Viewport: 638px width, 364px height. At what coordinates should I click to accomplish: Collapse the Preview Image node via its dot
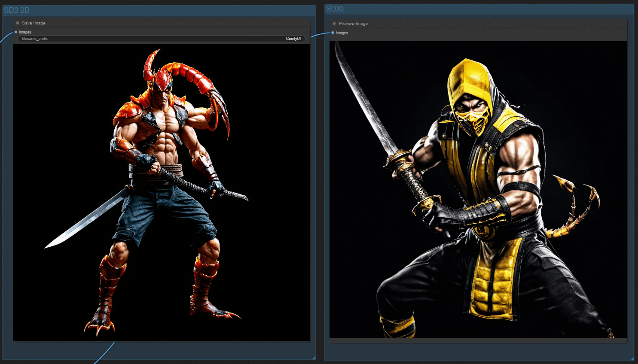tap(334, 24)
